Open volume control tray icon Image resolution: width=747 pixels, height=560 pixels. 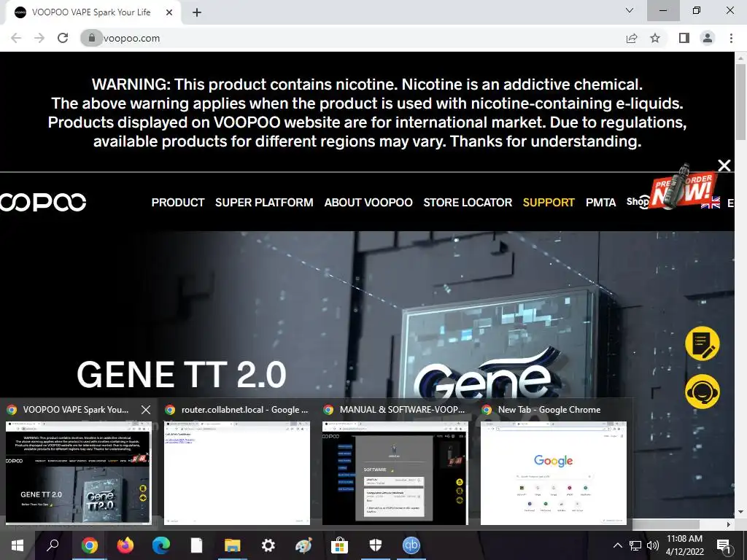click(653, 545)
